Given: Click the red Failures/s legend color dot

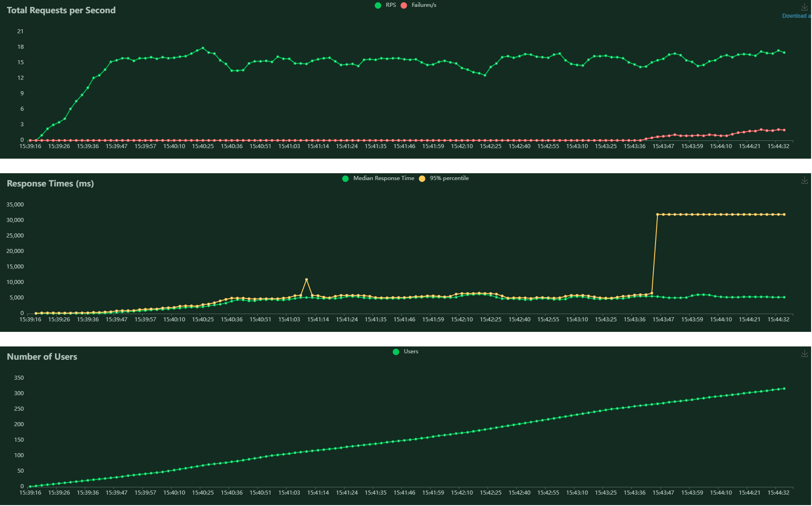Looking at the screenshot, I should pyautogui.click(x=404, y=5).
